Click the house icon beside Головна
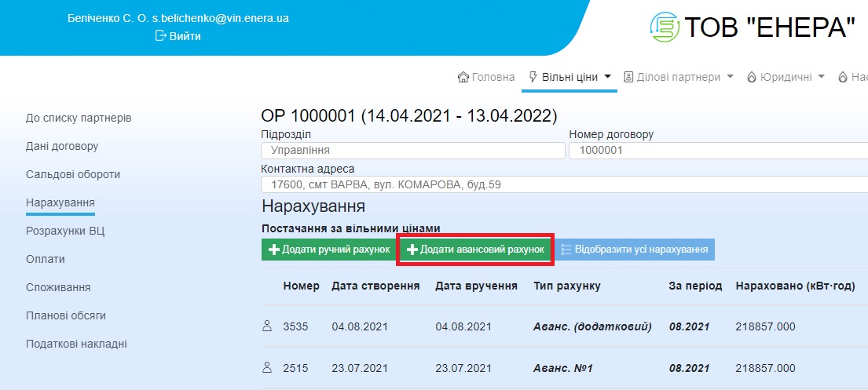Screen dimensions: 868x390 (x=463, y=77)
